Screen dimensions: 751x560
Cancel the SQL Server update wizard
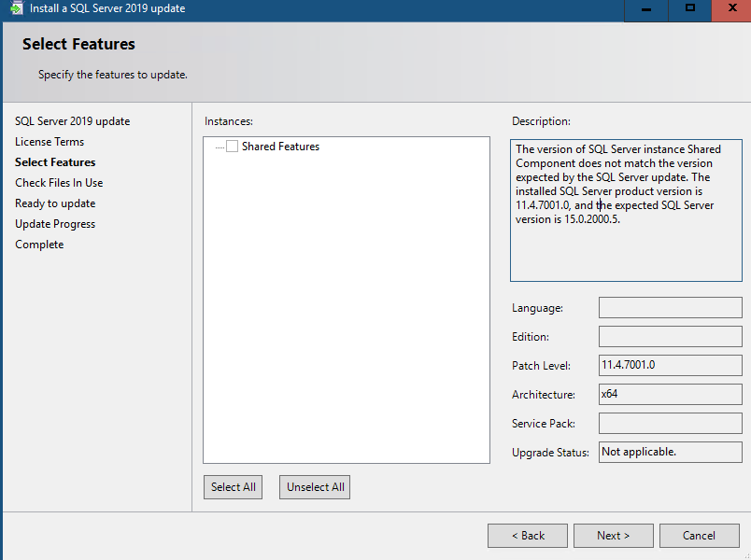tap(699, 535)
